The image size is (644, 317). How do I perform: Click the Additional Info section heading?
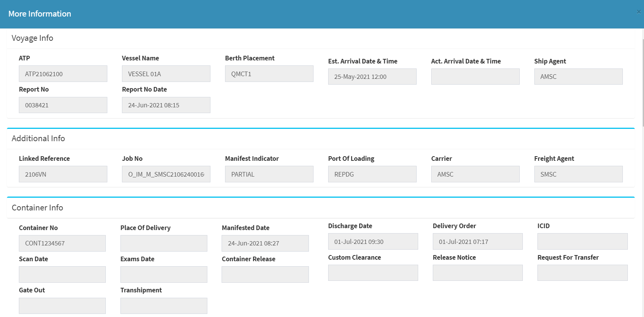point(38,138)
